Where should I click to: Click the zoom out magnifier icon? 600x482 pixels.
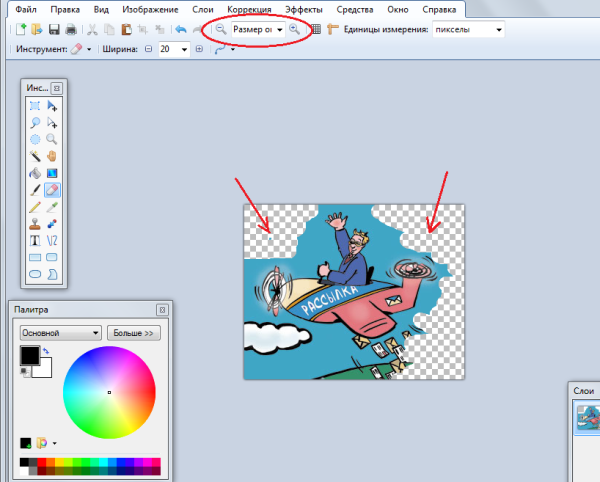(x=220, y=30)
